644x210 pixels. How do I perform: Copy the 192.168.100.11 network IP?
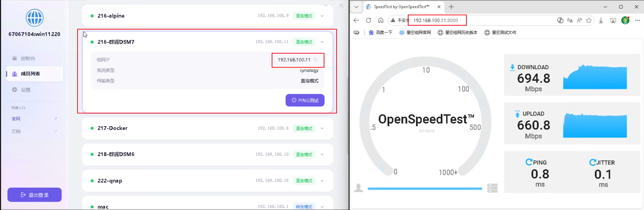click(x=316, y=60)
